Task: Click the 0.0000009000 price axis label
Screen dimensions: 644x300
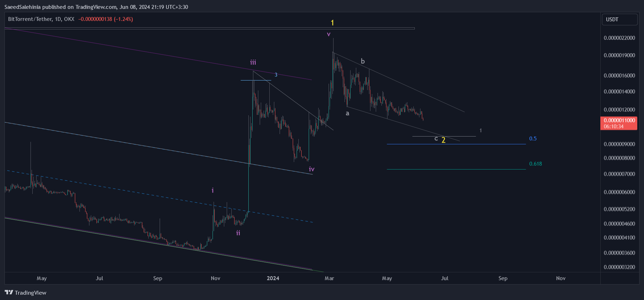Action: click(619, 144)
